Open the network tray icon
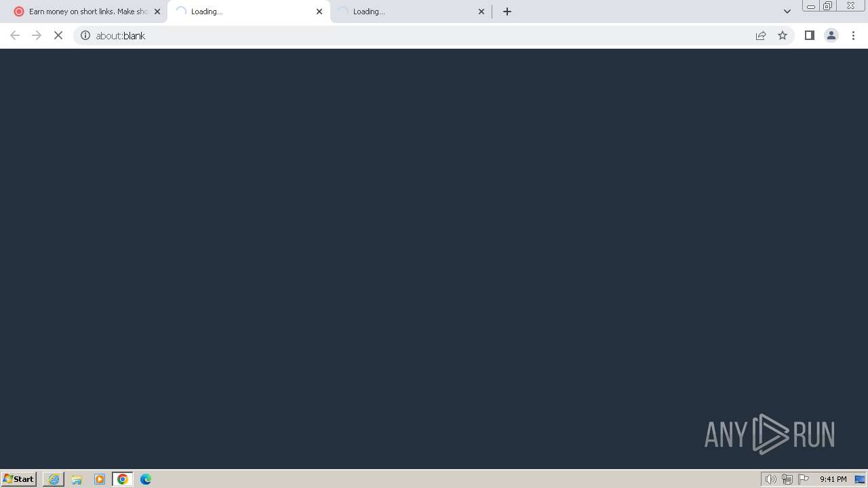 [x=787, y=479]
